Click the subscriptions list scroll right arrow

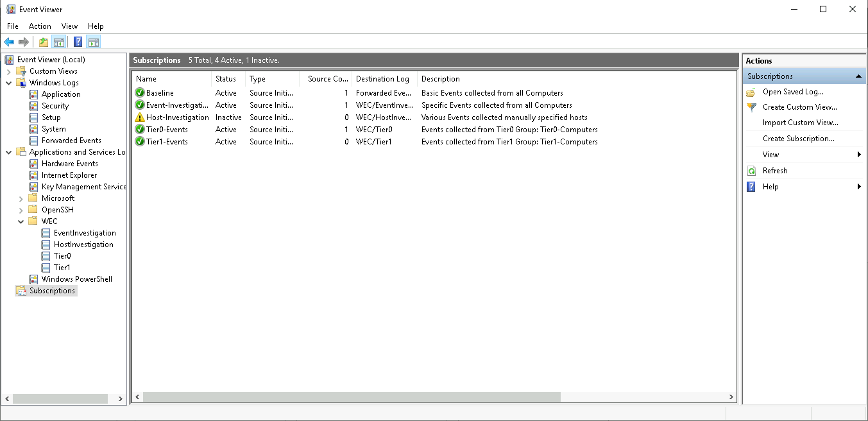click(x=731, y=397)
